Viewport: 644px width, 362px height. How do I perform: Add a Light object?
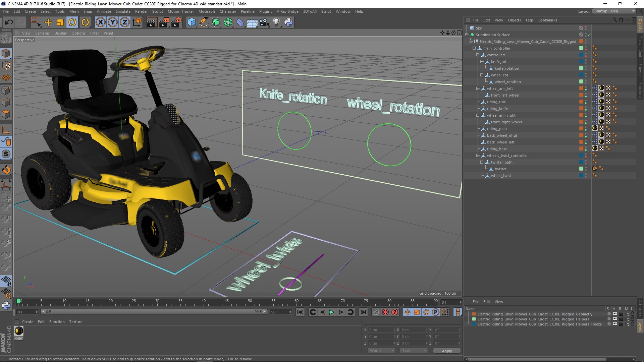coord(276,22)
